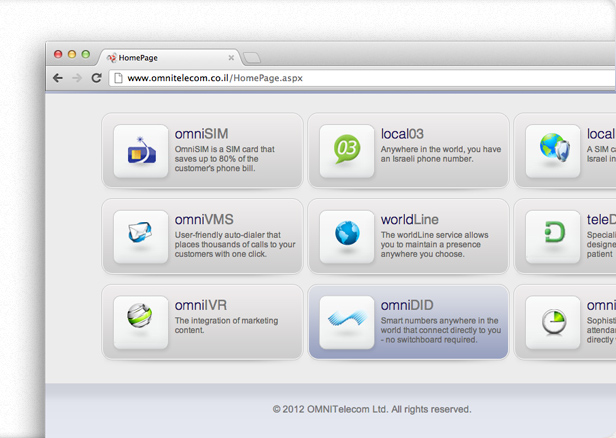Select the 'saves up to 80%' omniSIM description
The height and width of the screenshot is (438, 616).
point(225,159)
